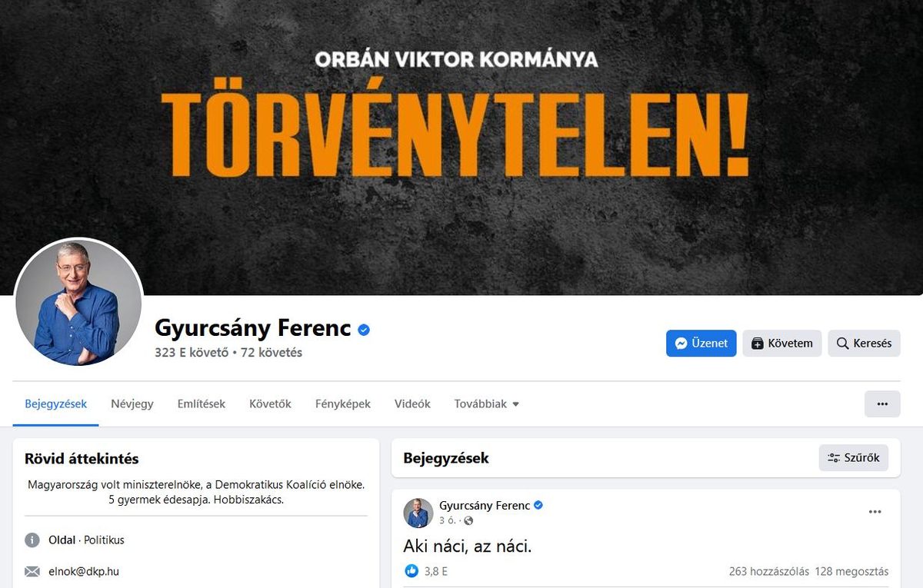Viewport: 923px width, 588px height.
Task: Click the verified badge beside the page name
Action: click(364, 330)
